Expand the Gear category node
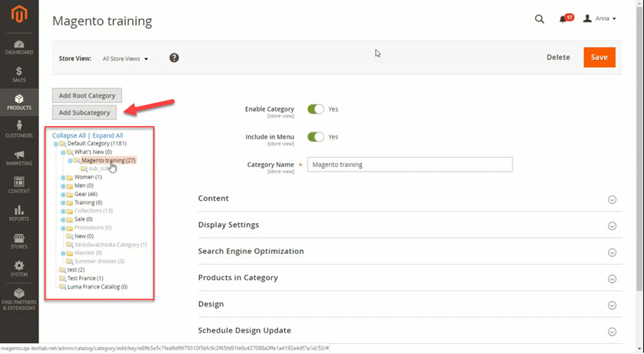The width and height of the screenshot is (644, 354). pos(63,195)
